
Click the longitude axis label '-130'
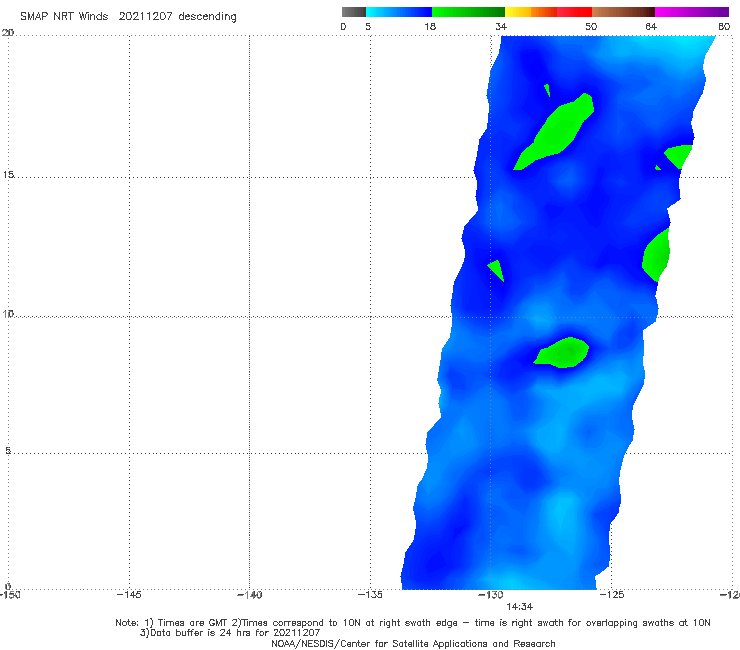point(491,595)
